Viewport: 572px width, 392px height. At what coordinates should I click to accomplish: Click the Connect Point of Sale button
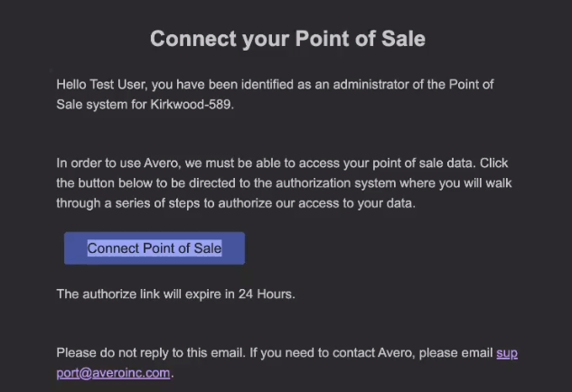click(154, 248)
